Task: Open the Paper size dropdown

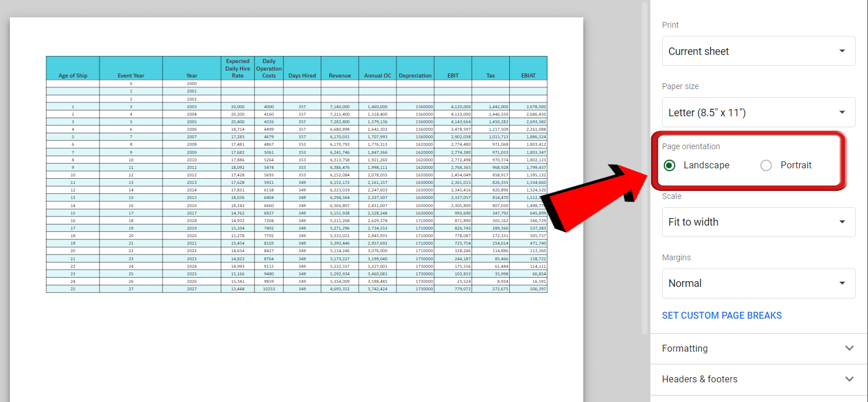Action: pyautogui.click(x=758, y=112)
